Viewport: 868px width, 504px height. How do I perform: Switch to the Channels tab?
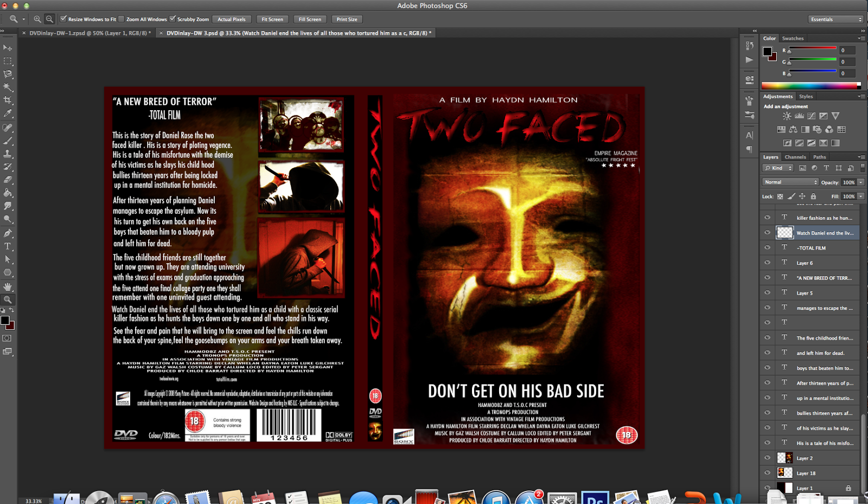[795, 157]
